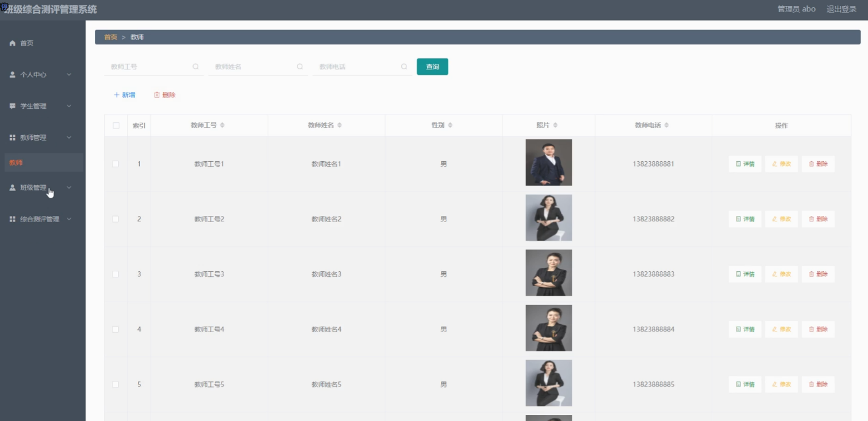Check the row 5 checkbox 教师工号5
The height and width of the screenshot is (421, 868).
point(116,384)
